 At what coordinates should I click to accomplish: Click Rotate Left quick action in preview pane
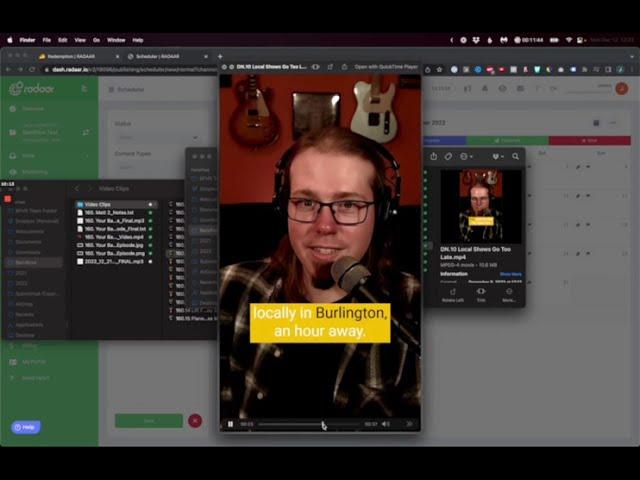point(453,295)
